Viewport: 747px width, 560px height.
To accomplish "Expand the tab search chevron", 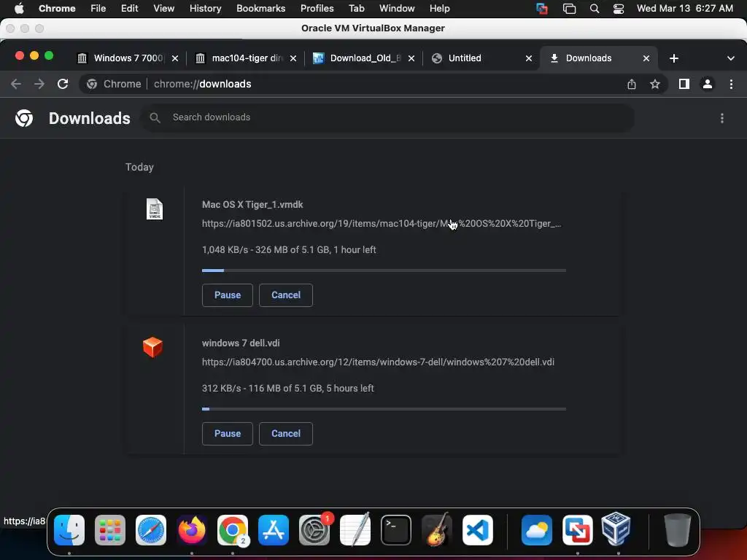I will pos(731,58).
